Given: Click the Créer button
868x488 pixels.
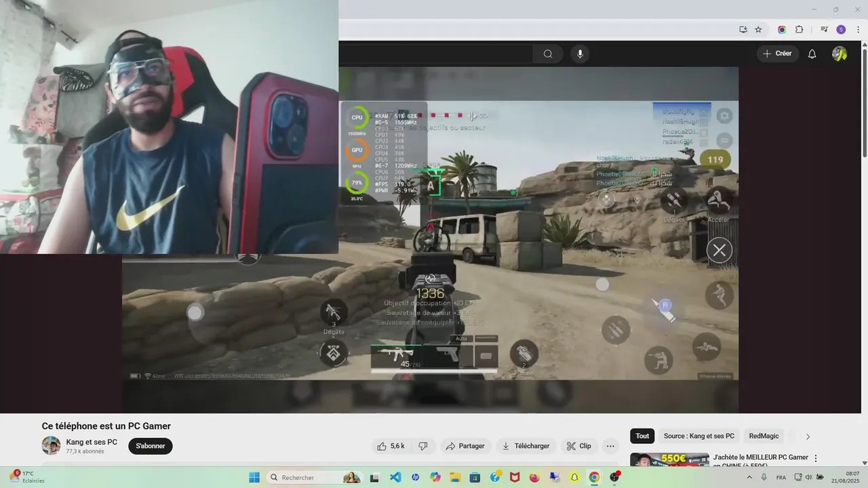Looking at the screenshot, I should point(777,54).
